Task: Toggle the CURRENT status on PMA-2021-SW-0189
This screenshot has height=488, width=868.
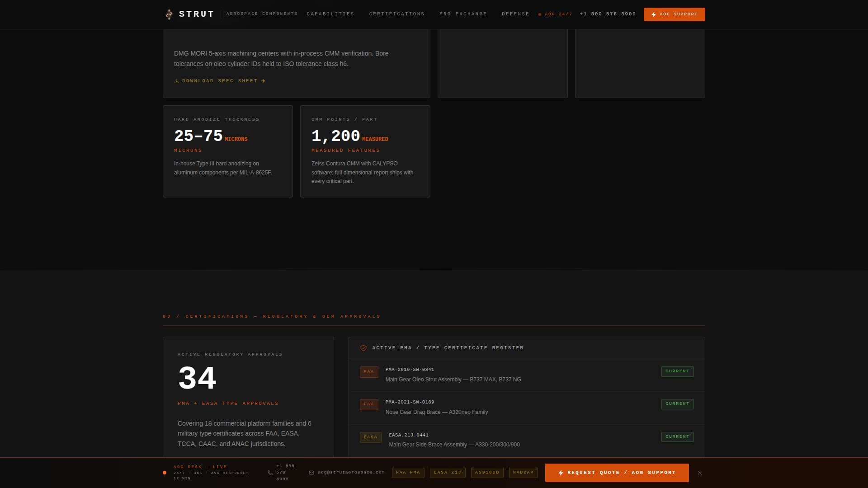Action: click(x=677, y=404)
